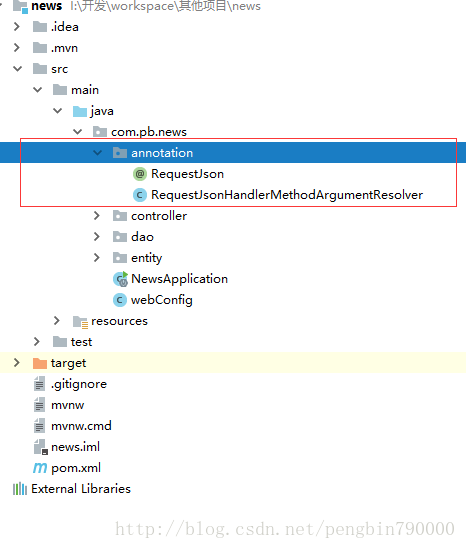Viewport: 466px width, 549px height.
Task: Select the annotation package label
Action: [x=162, y=153]
